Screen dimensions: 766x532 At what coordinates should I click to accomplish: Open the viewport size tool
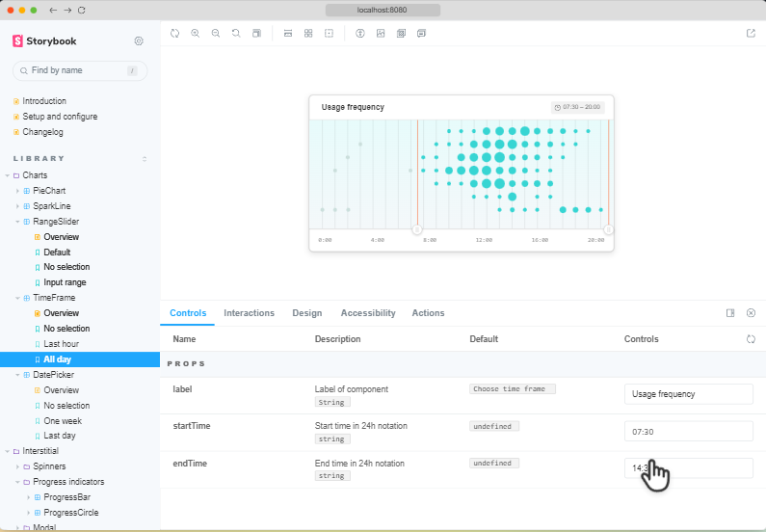(x=256, y=33)
